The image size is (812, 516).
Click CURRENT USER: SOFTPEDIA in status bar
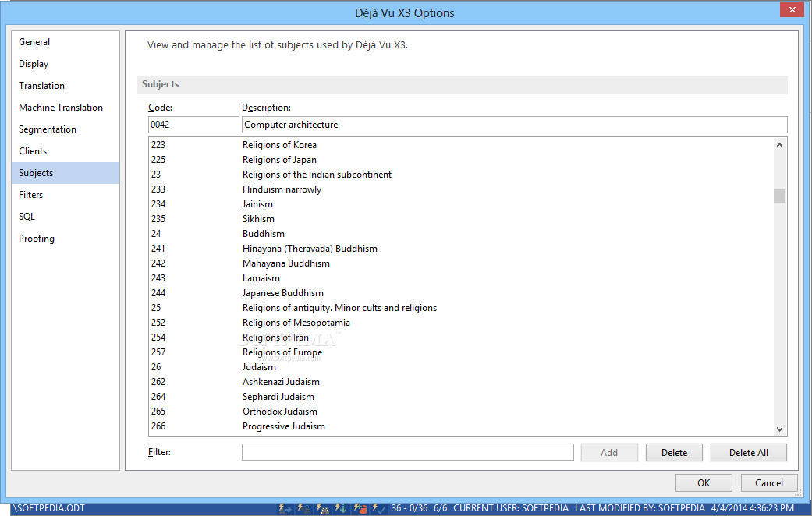point(511,508)
